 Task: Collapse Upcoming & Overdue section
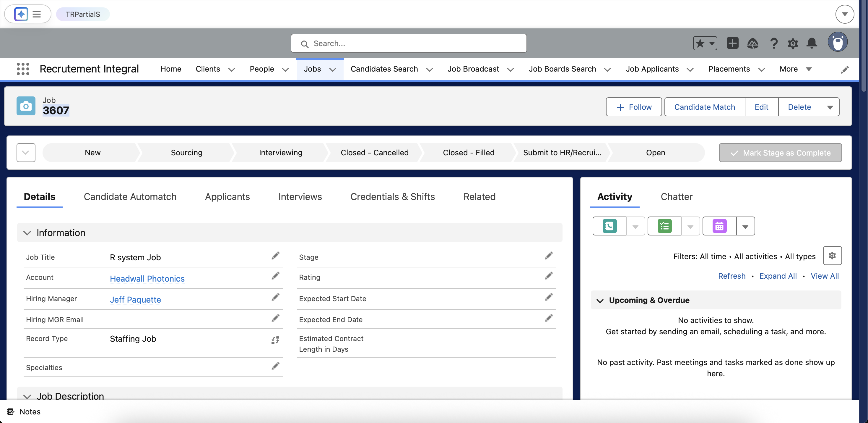600,300
